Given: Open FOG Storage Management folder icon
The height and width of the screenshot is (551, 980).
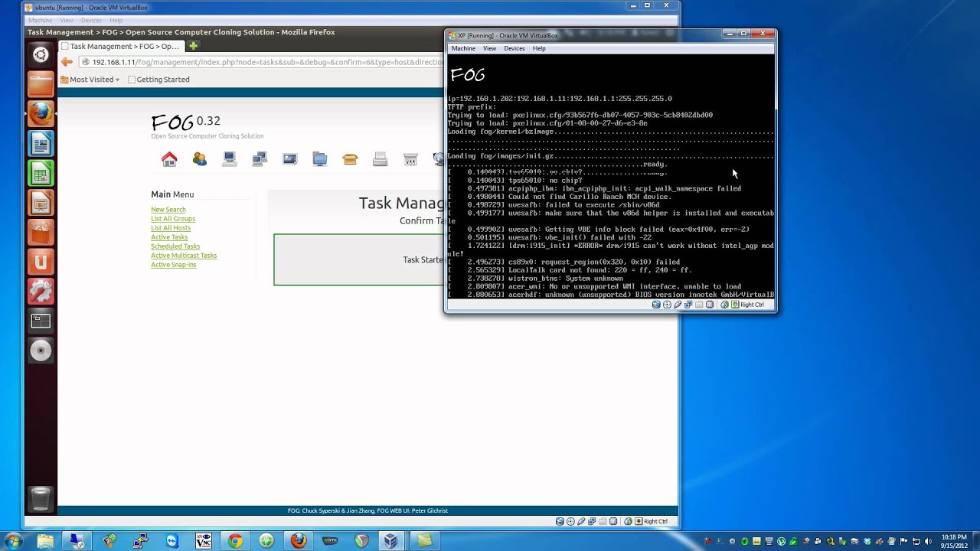Looking at the screenshot, I should (x=320, y=158).
